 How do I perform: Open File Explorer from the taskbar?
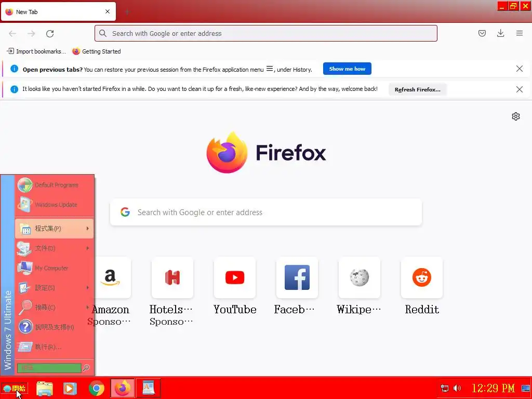(x=45, y=389)
